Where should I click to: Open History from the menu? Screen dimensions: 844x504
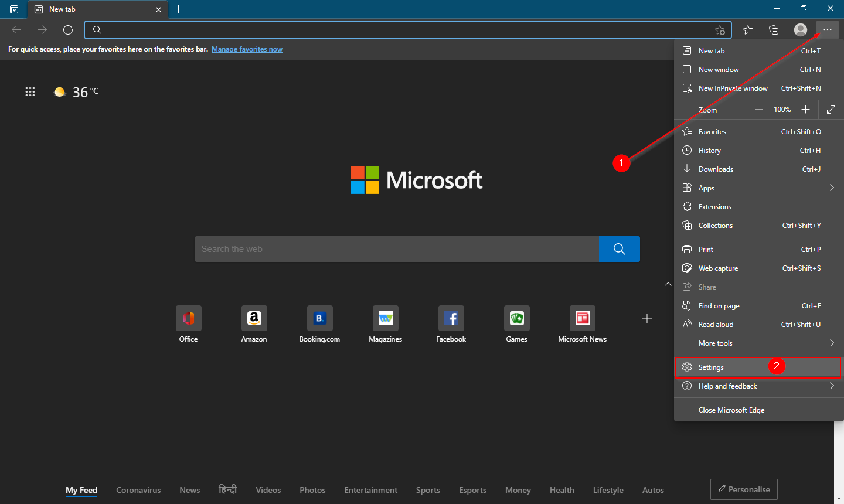coord(759,151)
